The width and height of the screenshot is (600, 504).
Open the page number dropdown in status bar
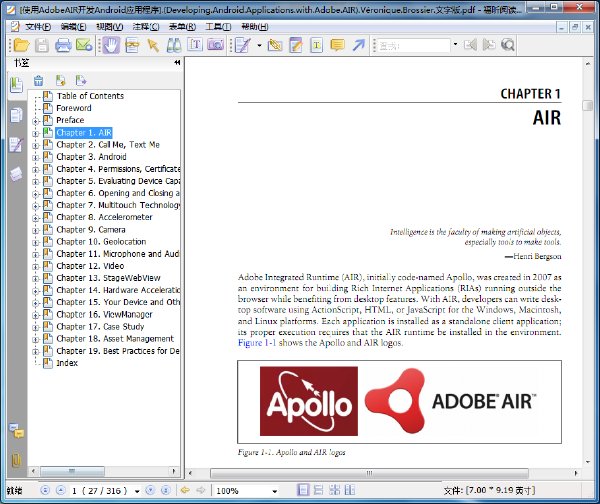137,491
